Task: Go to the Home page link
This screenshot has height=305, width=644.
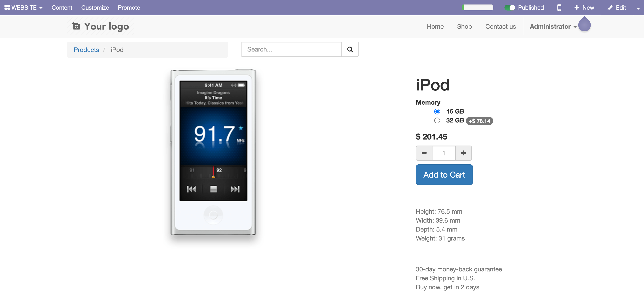Action: click(435, 27)
